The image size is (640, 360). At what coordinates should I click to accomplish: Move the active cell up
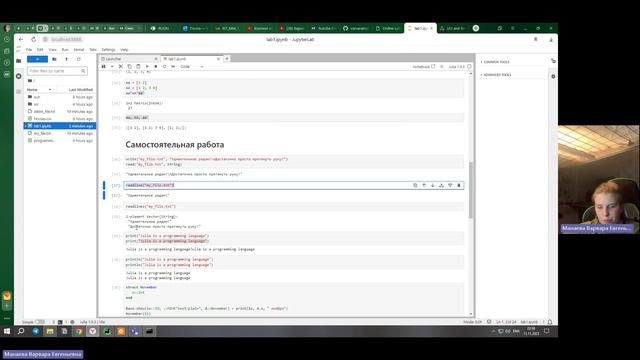pyautogui.click(x=424, y=185)
